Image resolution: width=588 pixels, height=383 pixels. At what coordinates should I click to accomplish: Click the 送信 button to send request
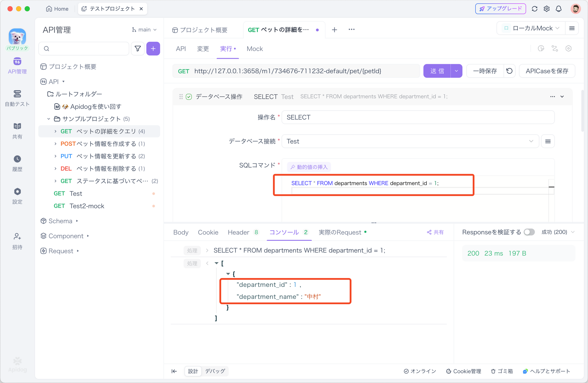tap(437, 71)
